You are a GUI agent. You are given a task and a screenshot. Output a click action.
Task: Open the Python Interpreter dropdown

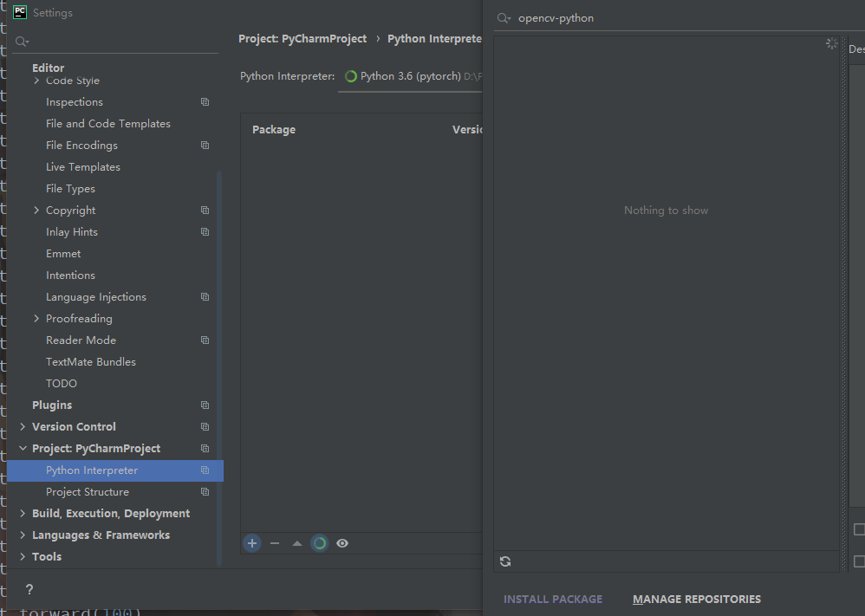coord(410,76)
